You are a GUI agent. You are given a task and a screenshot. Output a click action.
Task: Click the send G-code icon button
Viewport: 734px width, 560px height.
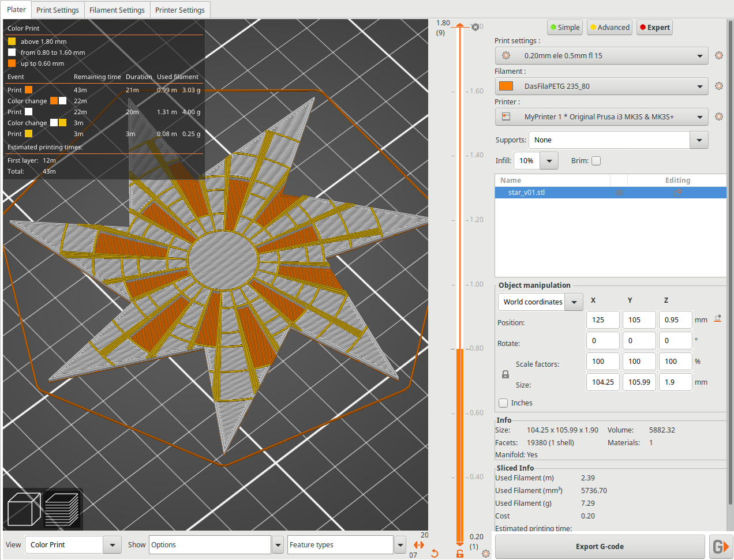(721, 547)
